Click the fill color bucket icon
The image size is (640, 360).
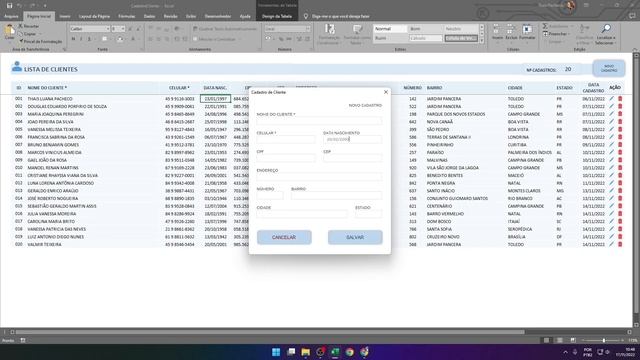point(120,39)
